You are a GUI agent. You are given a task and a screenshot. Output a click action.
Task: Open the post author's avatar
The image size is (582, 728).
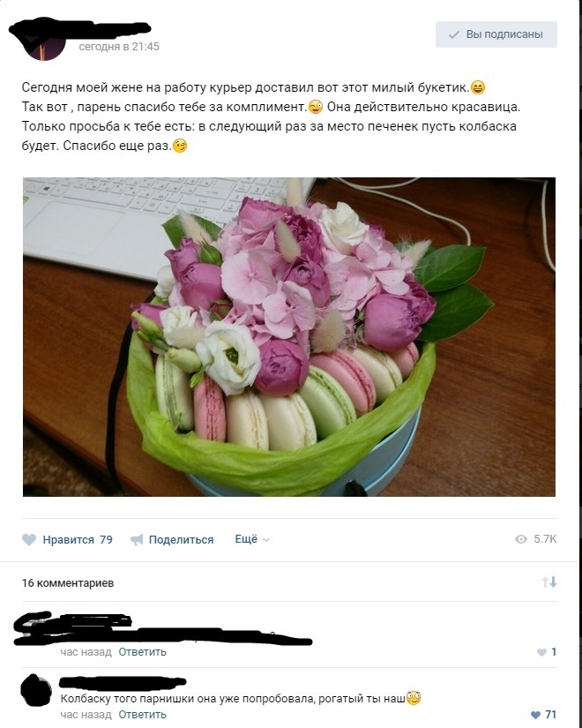44,41
